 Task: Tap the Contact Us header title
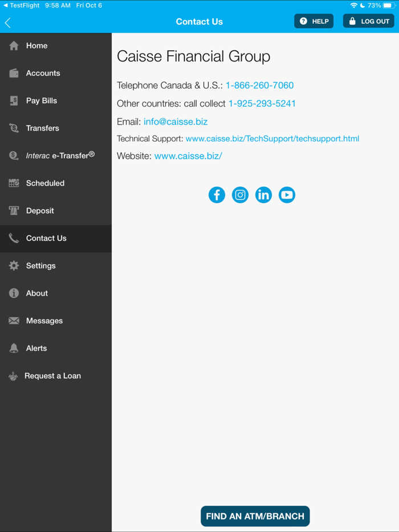199,22
